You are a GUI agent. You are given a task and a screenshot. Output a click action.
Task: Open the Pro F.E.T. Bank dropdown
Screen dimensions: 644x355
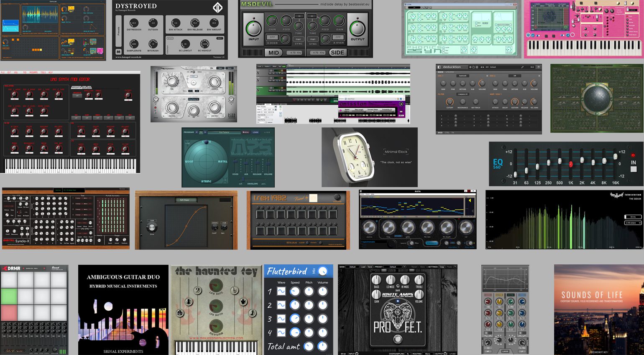353,267
